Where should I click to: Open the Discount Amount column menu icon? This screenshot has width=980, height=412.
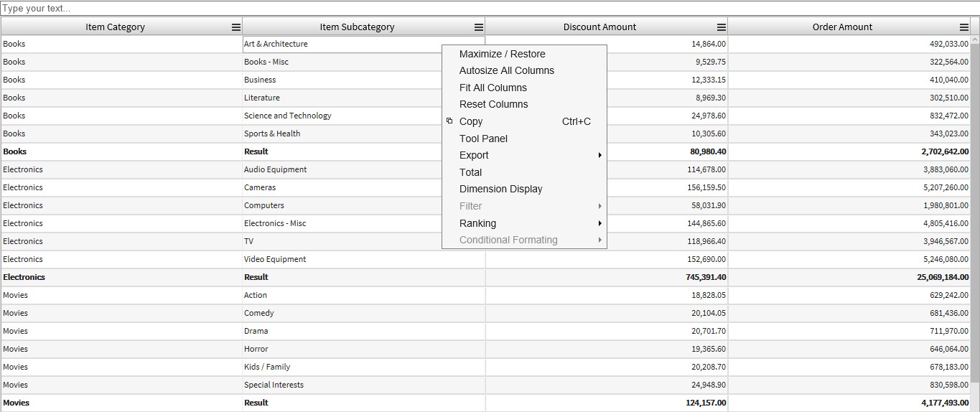point(721,27)
